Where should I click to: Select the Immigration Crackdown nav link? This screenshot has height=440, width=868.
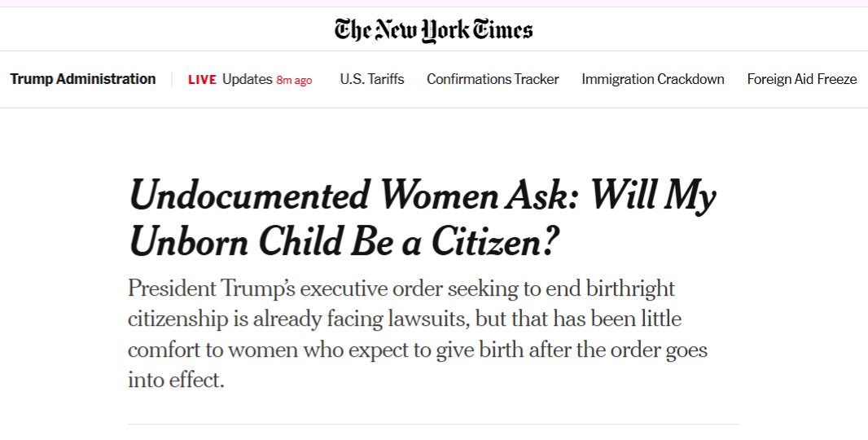point(653,79)
